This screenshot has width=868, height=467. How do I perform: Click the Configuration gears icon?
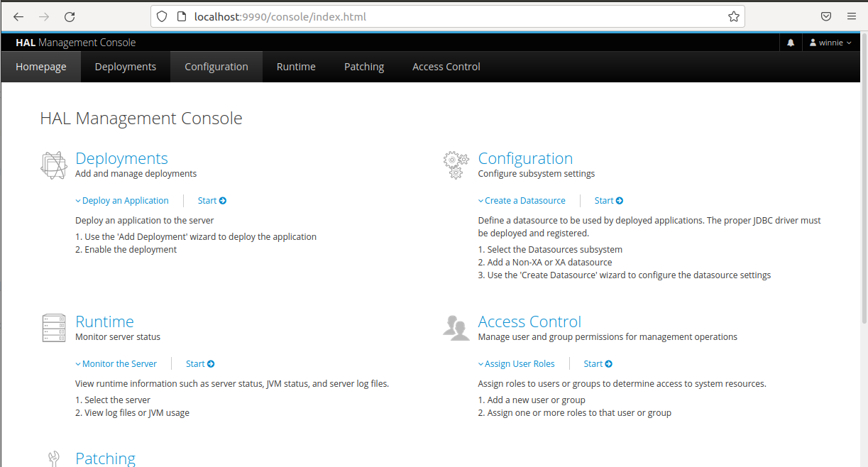click(x=456, y=165)
